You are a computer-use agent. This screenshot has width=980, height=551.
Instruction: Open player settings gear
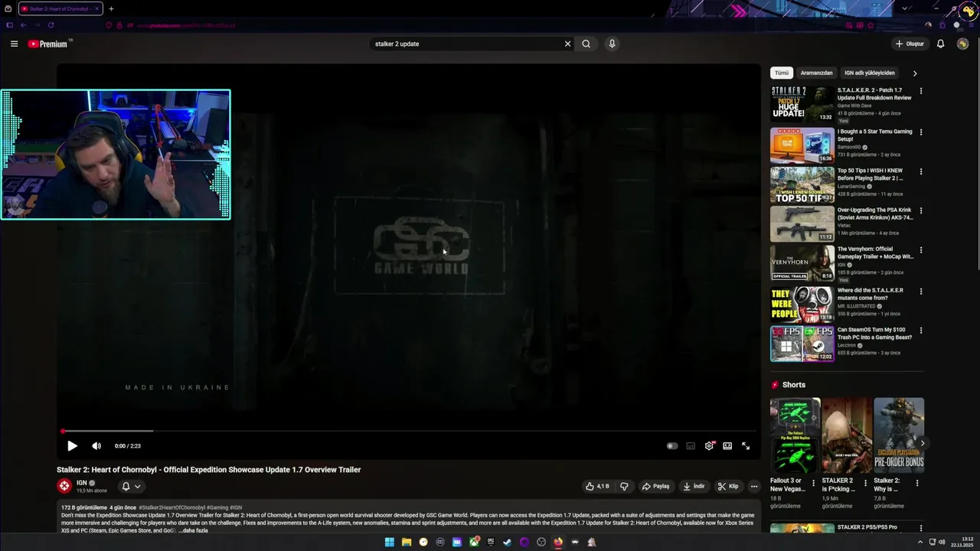709,445
